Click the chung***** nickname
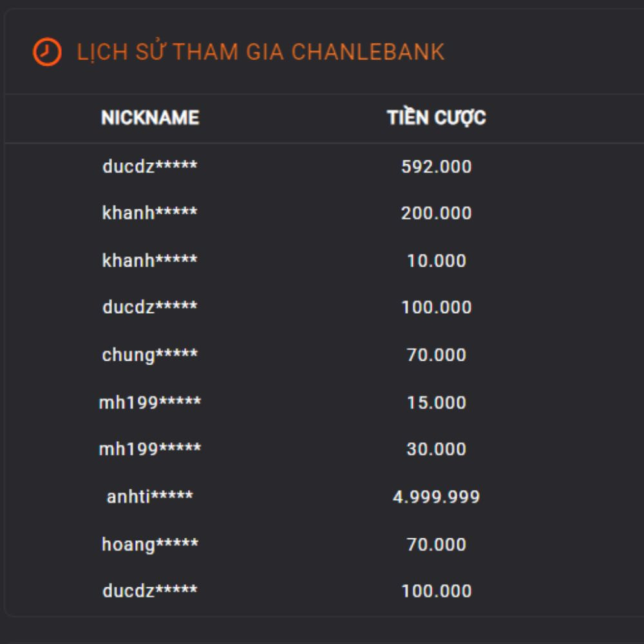 [150, 355]
